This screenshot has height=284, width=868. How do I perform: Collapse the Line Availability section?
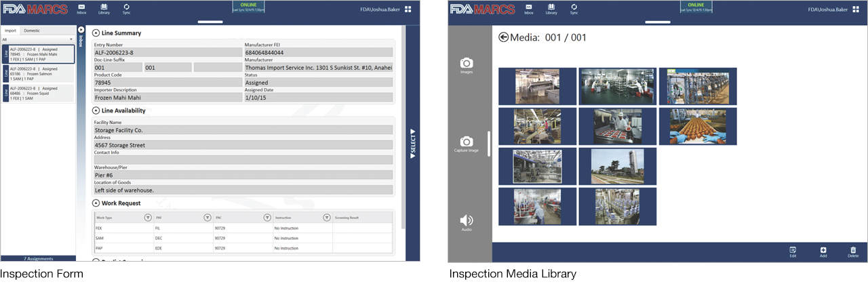96,110
